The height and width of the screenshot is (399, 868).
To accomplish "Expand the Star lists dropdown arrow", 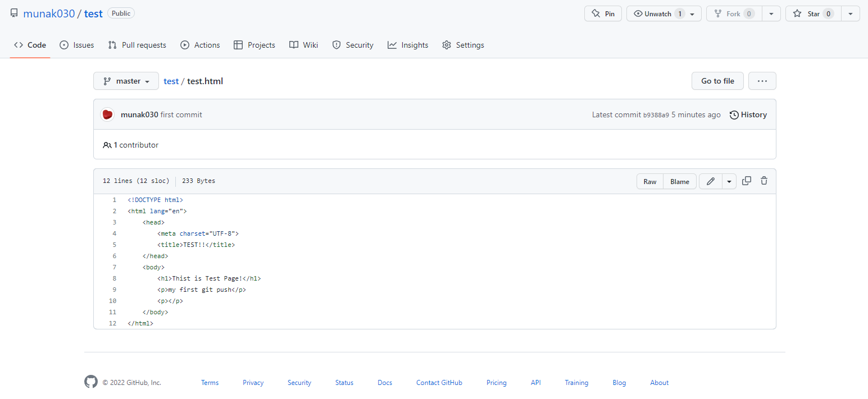I will tap(851, 13).
